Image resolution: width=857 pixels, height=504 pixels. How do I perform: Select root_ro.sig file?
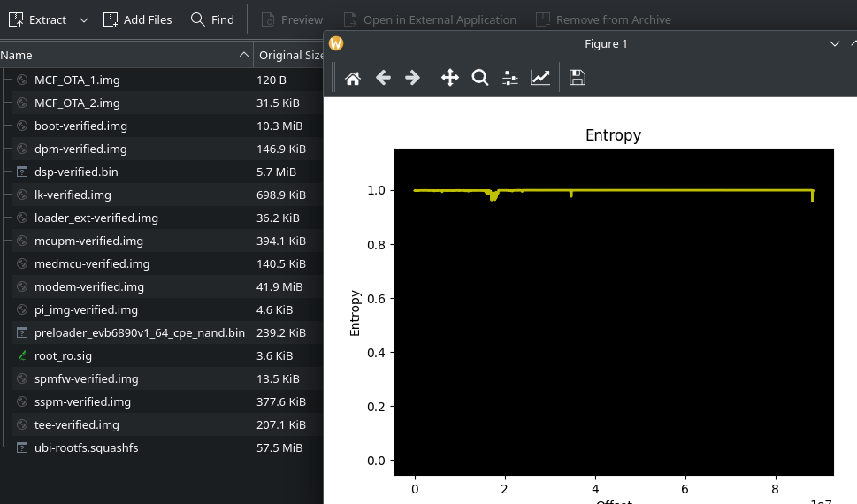[63, 355]
